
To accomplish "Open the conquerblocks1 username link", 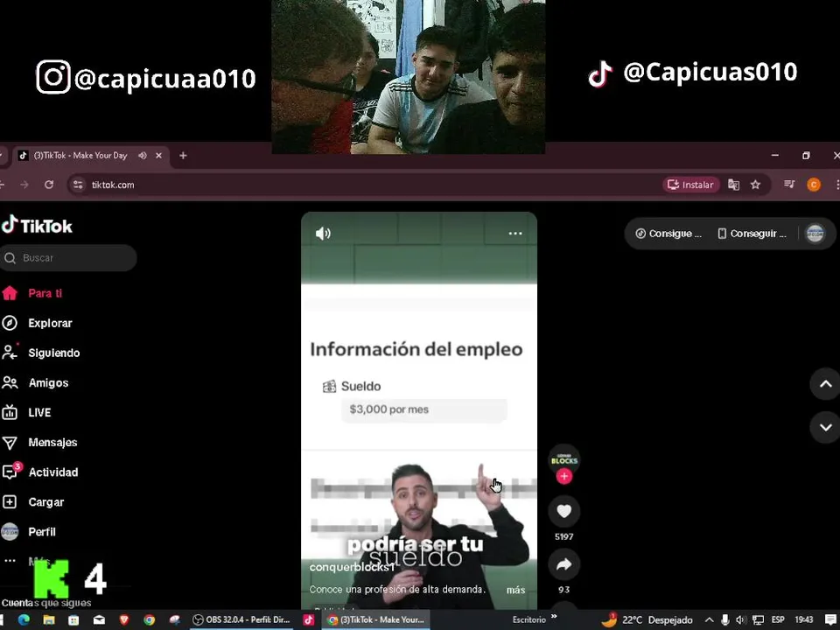I will pos(352,567).
